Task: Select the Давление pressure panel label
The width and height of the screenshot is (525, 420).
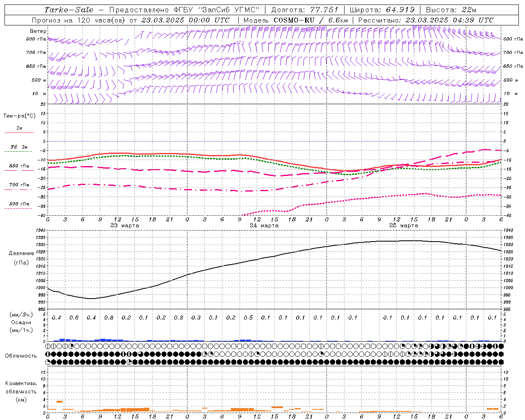Action: click(x=21, y=253)
